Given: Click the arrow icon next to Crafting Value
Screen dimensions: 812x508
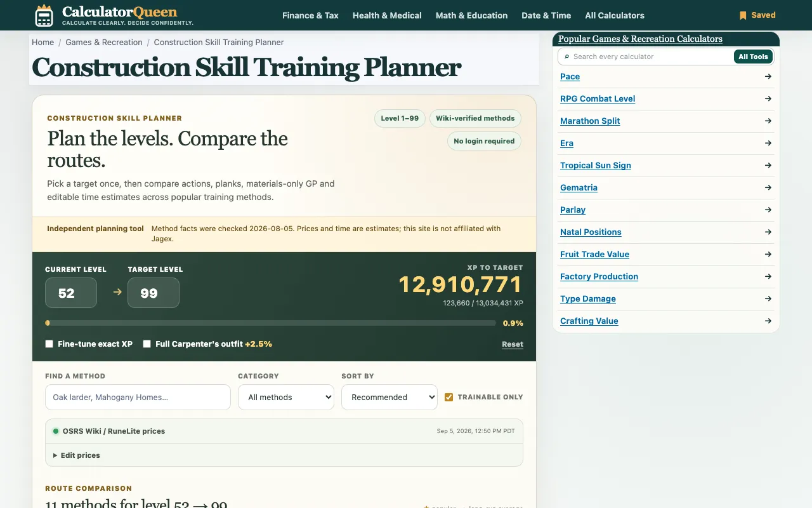Looking at the screenshot, I should [768, 321].
